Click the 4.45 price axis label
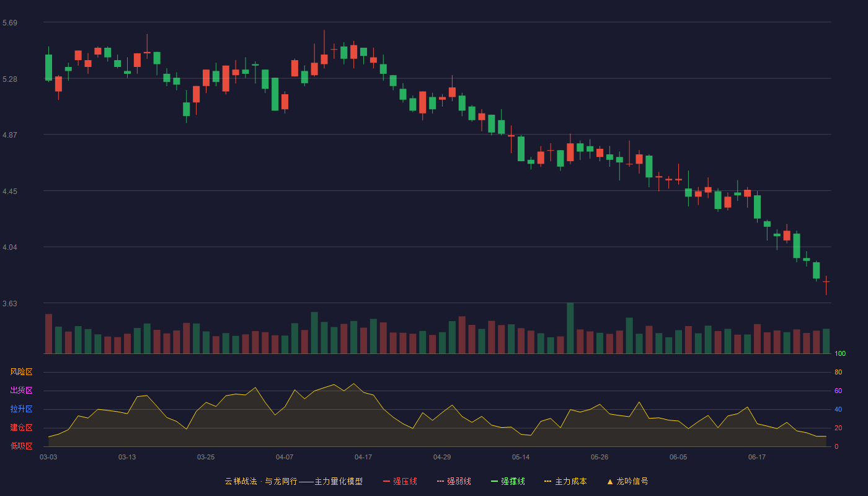 pyautogui.click(x=10, y=192)
